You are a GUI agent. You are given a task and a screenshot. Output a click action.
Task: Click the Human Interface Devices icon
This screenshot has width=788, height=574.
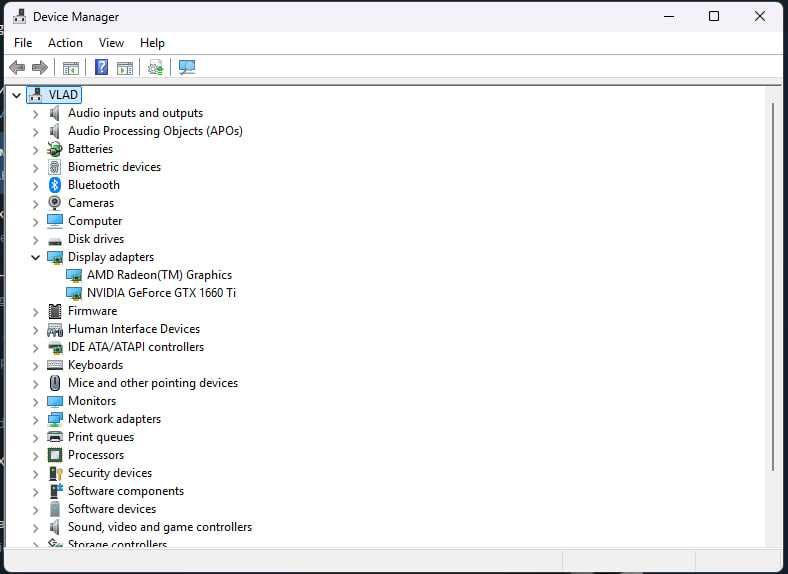coord(55,329)
